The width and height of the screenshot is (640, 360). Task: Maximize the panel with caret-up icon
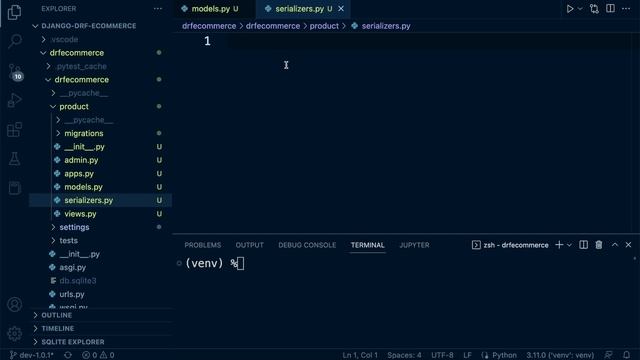[615, 244]
